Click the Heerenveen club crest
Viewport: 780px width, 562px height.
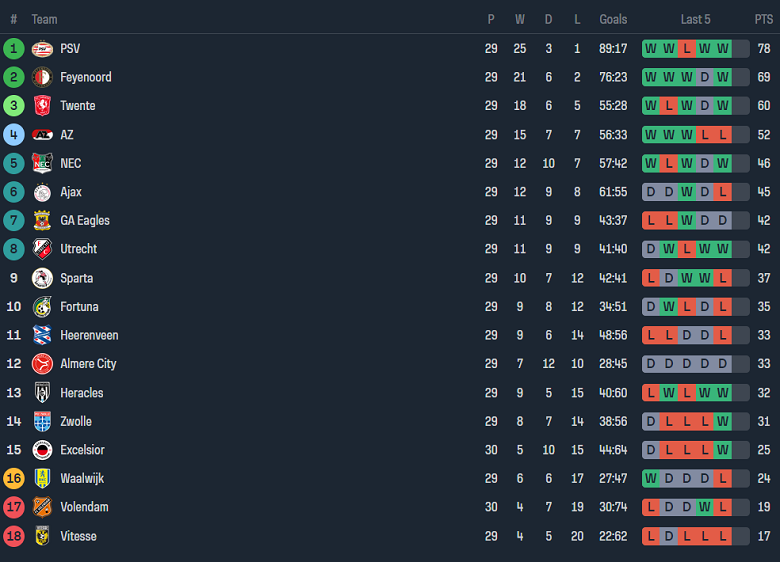click(x=42, y=335)
